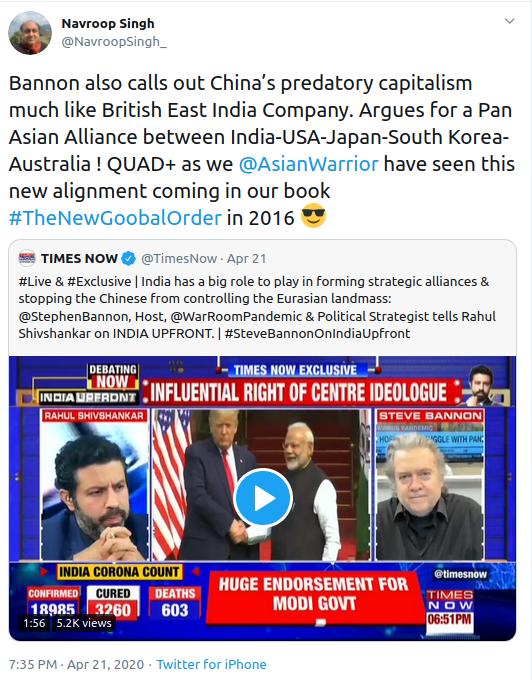This screenshot has width=532, height=680.
Task: Open the #TheNewGoobalOrder hashtag
Action: click(x=115, y=218)
